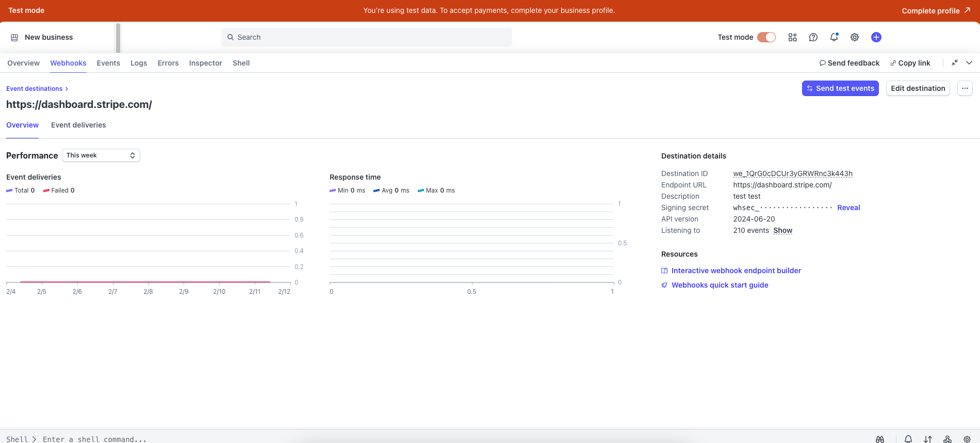Open notifications bell in top header
Viewport: 980px width, 443px height.
click(x=834, y=37)
